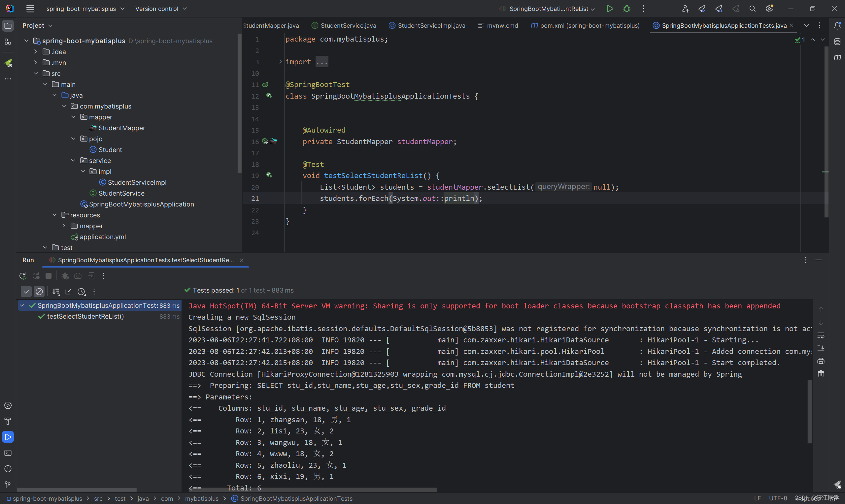Collapse the src folder
Screen dimensions: 845x504
point(35,73)
